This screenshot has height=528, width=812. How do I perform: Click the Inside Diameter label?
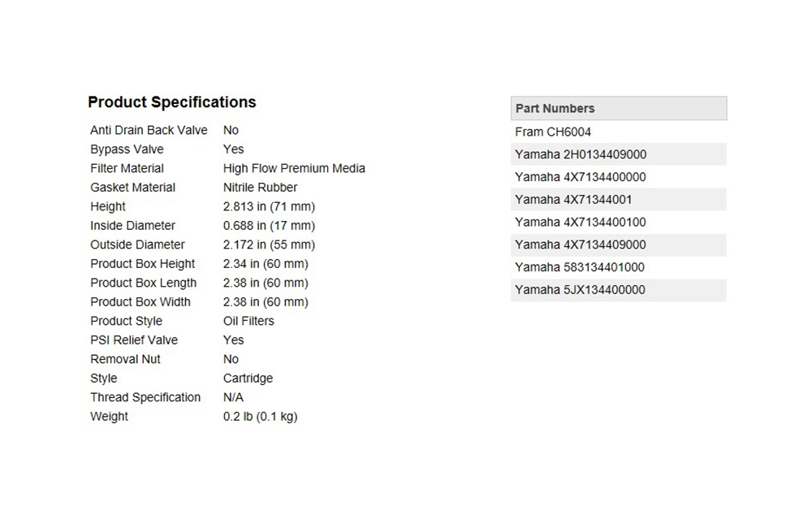132,225
